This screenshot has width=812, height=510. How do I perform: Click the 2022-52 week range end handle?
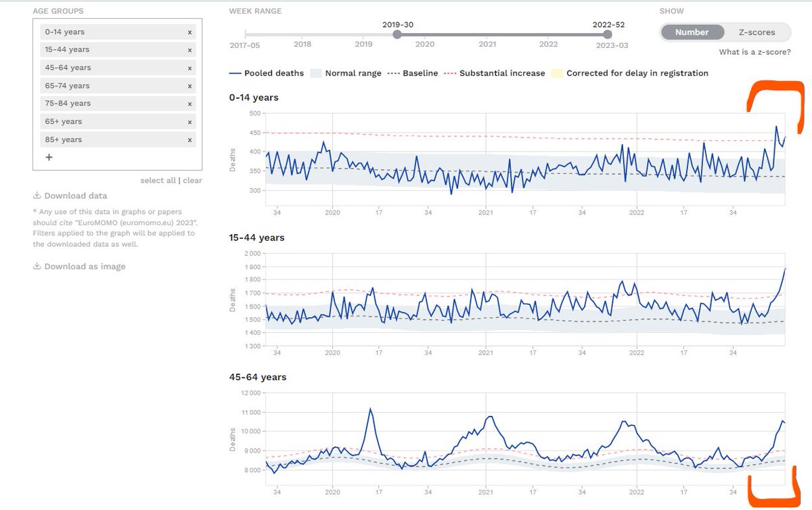click(x=608, y=34)
